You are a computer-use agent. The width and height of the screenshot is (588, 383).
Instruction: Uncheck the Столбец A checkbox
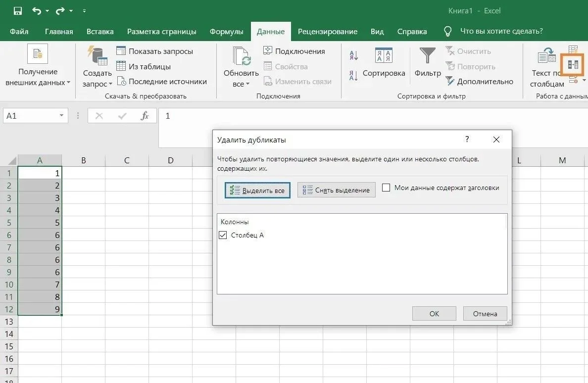coord(223,236)
